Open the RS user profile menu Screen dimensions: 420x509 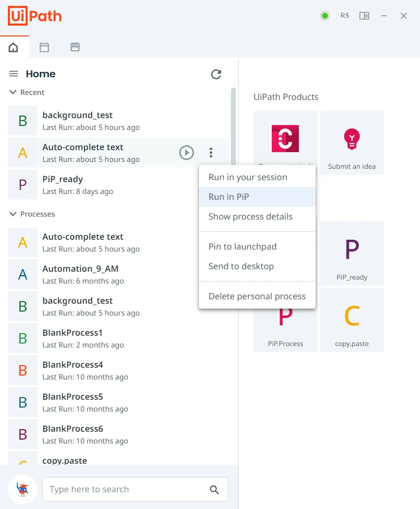point(345,16)
